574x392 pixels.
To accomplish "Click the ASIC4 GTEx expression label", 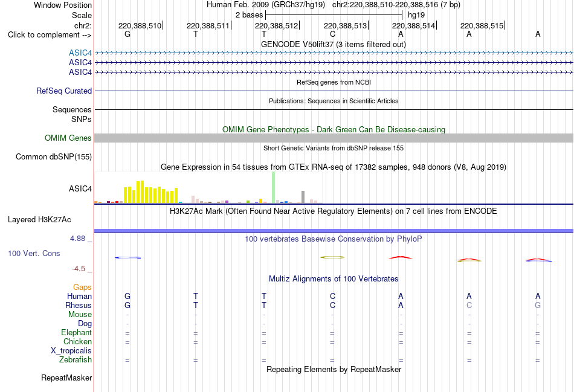I will [x=80, y=189].
